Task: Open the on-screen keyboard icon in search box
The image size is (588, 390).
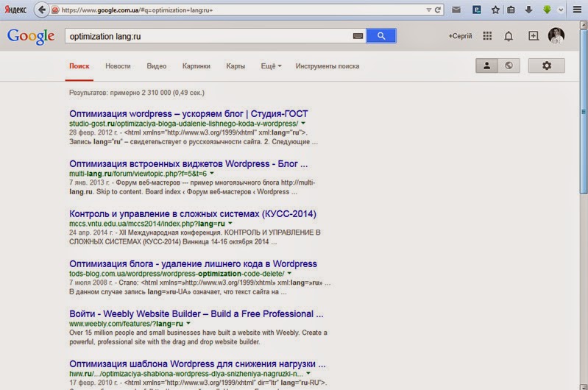Action: point(358,36)
